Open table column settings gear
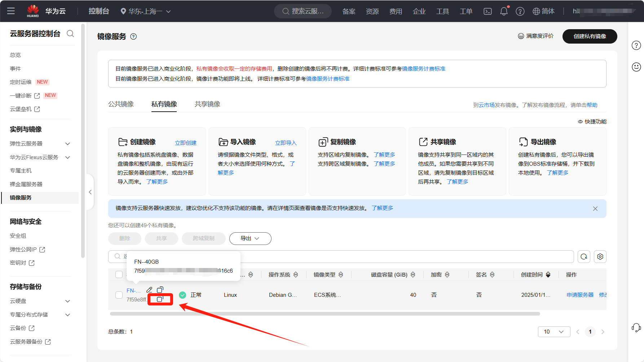This screenshot has height=362, width=644. (x=600, y=256)
